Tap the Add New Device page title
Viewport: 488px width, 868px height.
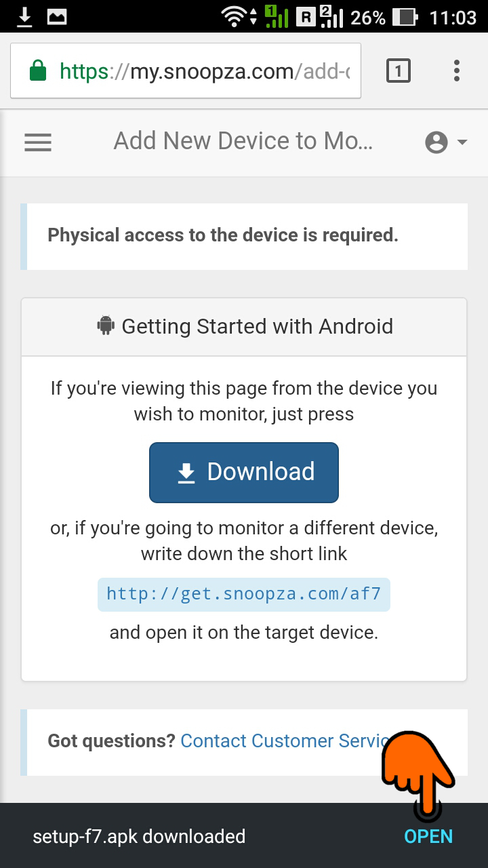click(243, 141)
